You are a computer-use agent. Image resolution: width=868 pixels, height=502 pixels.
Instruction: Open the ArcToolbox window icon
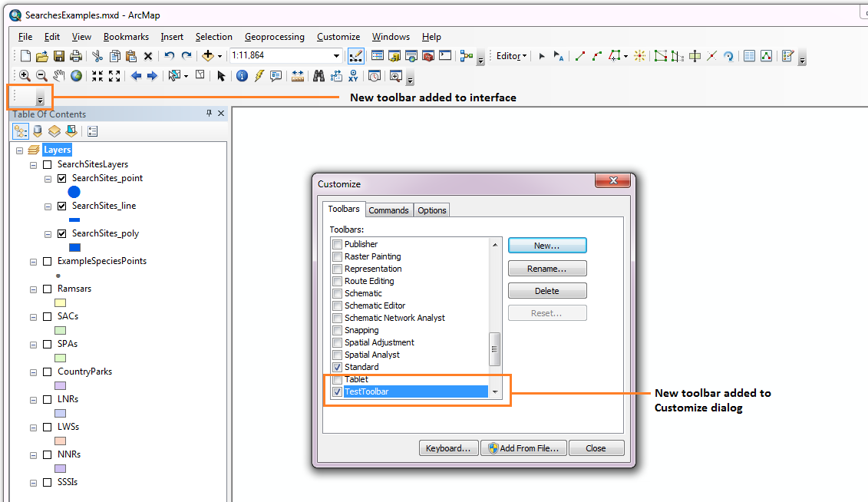428,56
